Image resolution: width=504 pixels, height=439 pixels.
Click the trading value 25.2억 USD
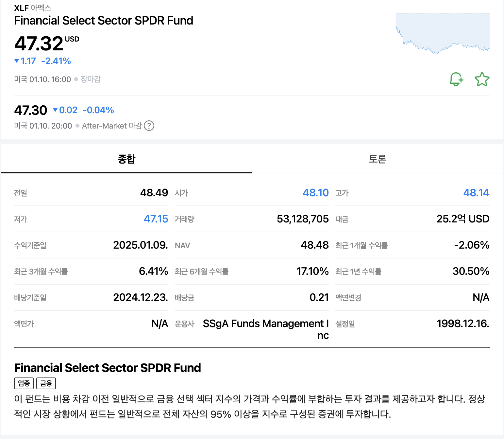[x=463, y=219]
